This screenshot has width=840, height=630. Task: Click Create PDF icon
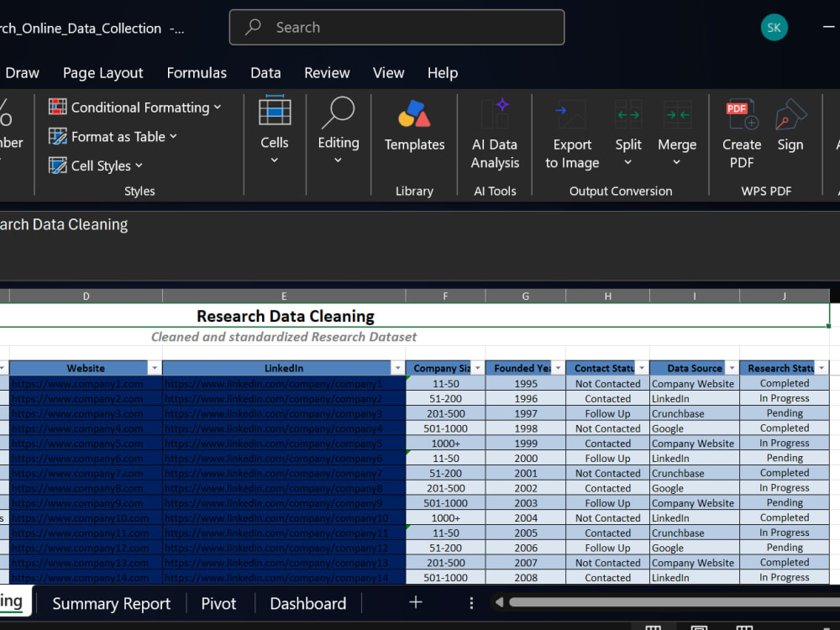[742, 114]
